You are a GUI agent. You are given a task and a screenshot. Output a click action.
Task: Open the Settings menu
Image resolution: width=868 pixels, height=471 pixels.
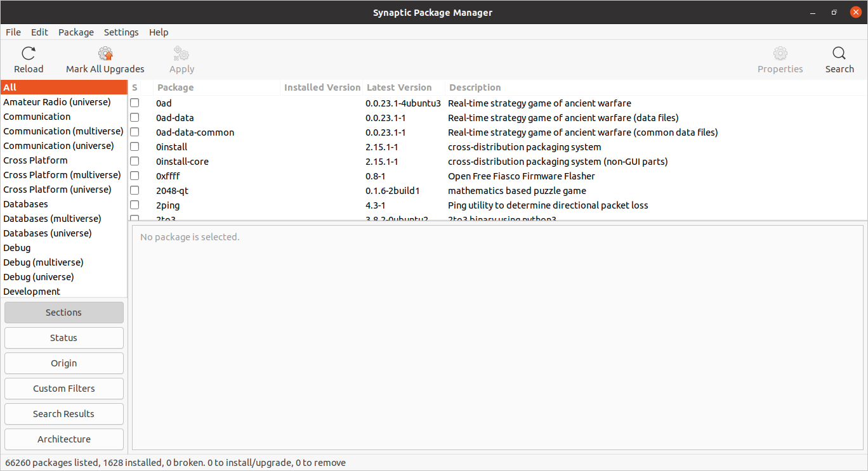(x=121, y=32)
